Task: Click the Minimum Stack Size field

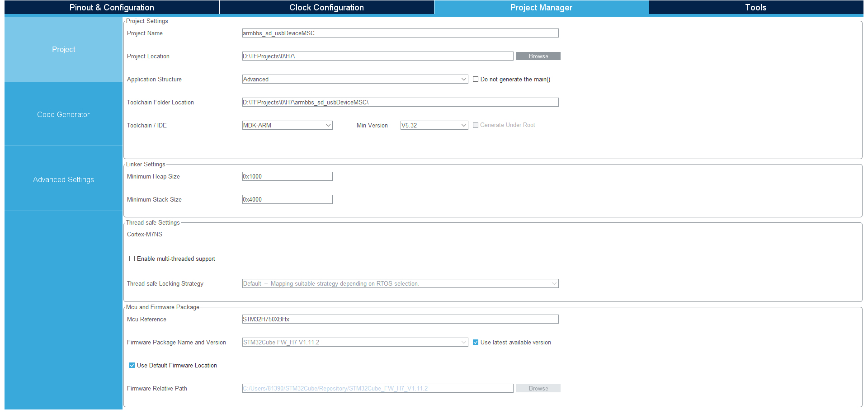Action: 287,199
